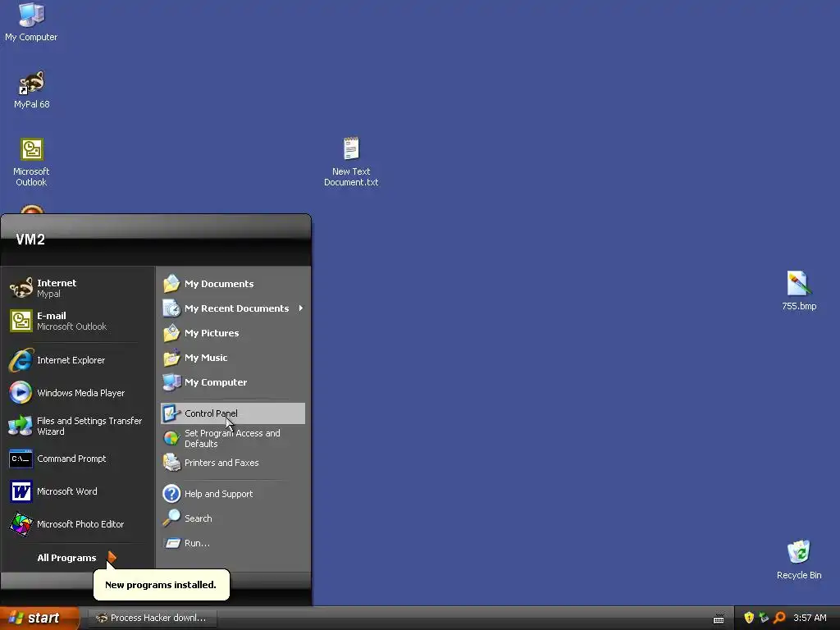Open My Documents in Start menu
Viewport: 840px width, 630px height.
[232, 283]
